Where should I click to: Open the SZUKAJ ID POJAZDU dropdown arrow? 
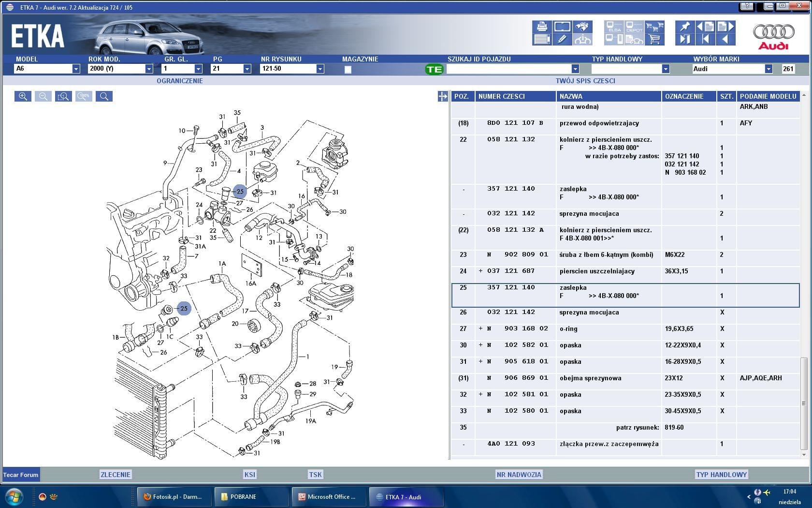(x=575, y=69)
